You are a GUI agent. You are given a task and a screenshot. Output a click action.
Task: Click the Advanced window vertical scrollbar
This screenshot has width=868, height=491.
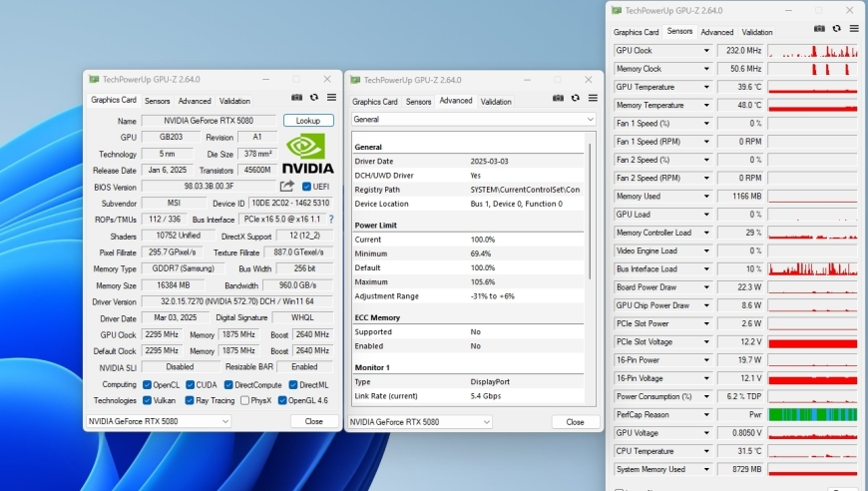tap(590, 212)
